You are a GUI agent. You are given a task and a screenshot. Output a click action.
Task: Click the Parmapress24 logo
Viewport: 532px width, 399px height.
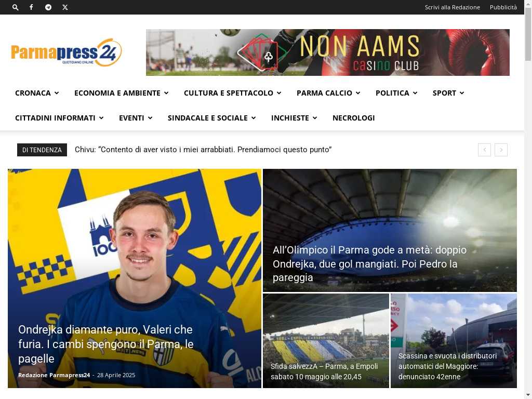[66, 52]
